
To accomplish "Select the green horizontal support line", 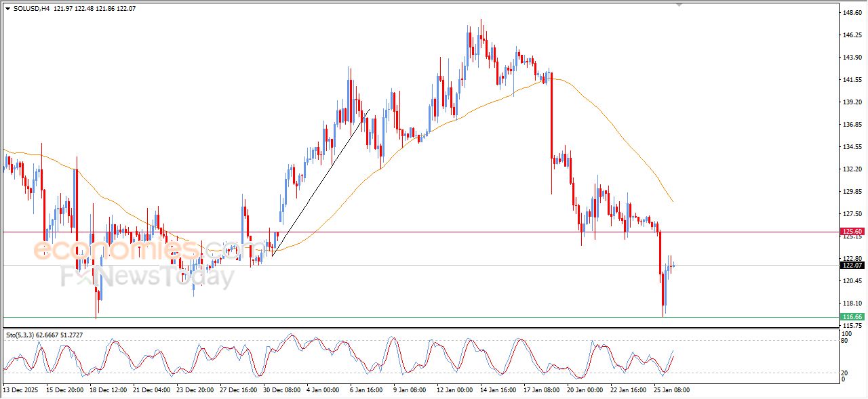I will coord(407,317).
